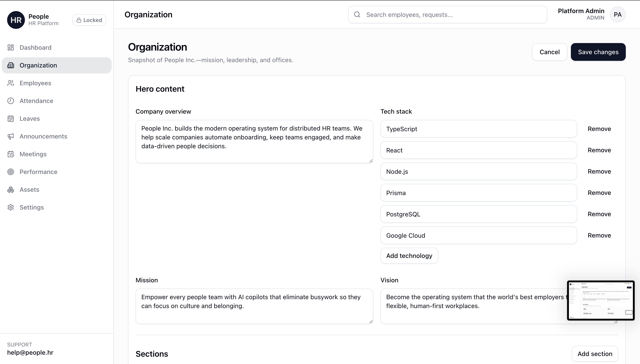Click the search magnifier icon
Viewport: 640px width, 364px height.
tap(357, 14)
